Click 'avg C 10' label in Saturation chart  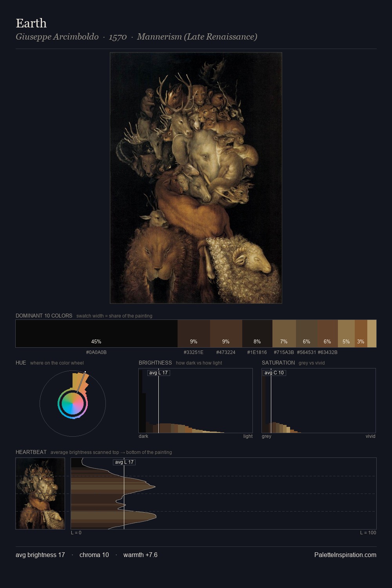coord(274,373)
